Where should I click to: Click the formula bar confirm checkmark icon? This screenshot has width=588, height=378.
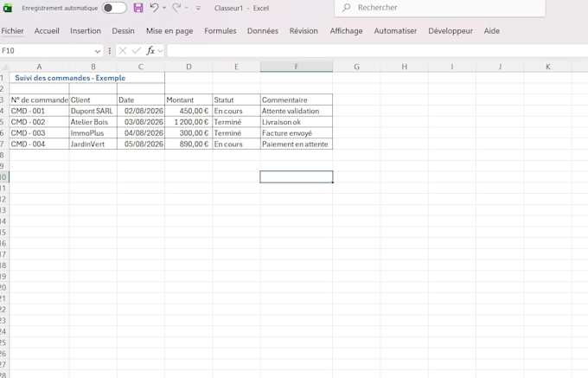click(x=137, y=51)
